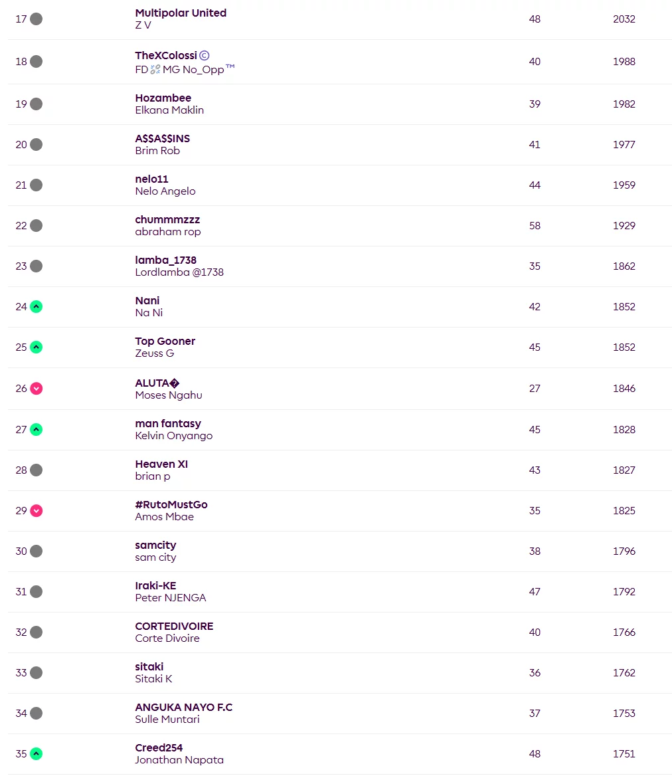Screen dimensions: 672x784
Task: Click red down-arrow icon beside rank 26
Action: click(37, 389)
